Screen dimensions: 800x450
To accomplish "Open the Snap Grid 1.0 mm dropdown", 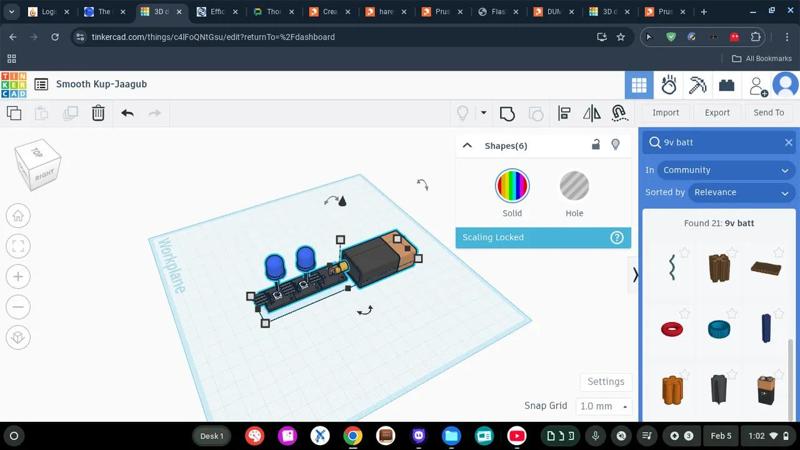I will click(604, 406).
